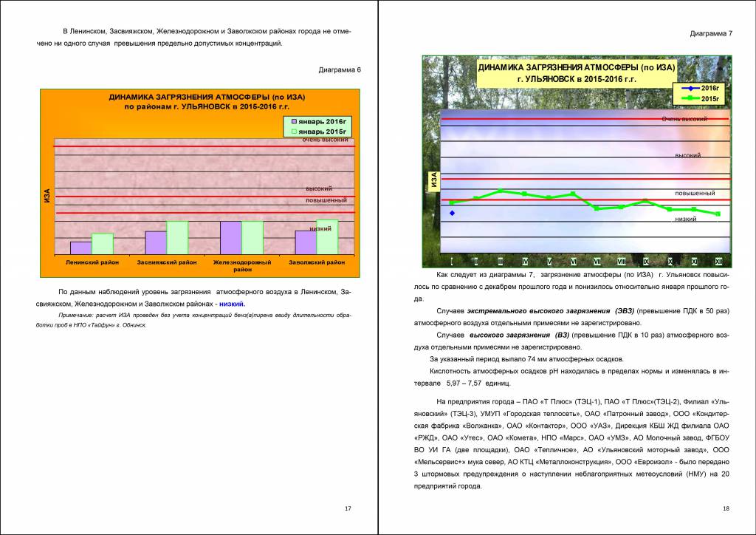Click the "Ленинский район" axis label

(x=92, y=262)
